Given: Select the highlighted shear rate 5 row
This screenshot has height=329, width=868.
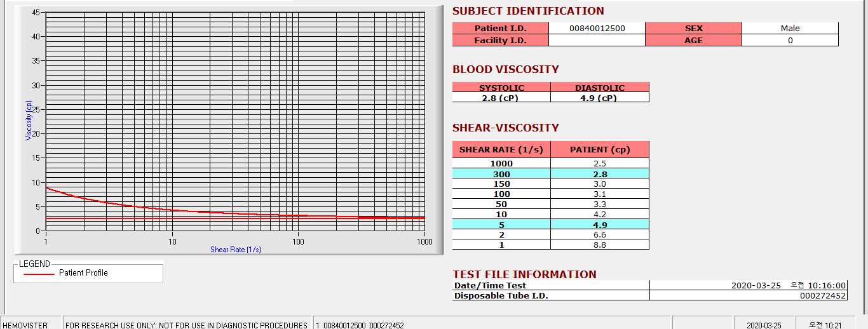Looking at the screenshot, I should (x=550, y=225).
